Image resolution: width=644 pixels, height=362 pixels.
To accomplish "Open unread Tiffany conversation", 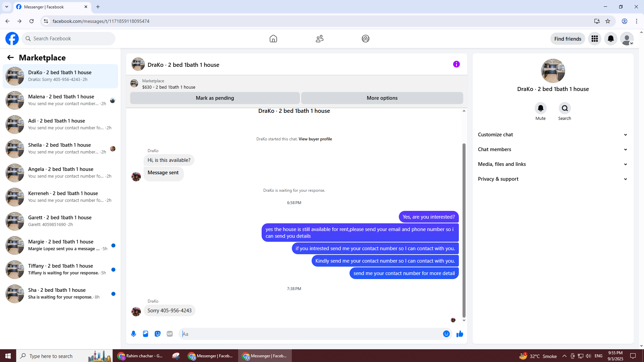I will click(x=60, y=269).
